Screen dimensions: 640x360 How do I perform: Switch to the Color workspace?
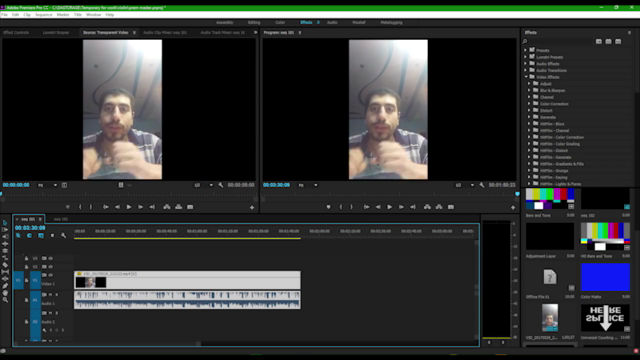pos(280,22)
